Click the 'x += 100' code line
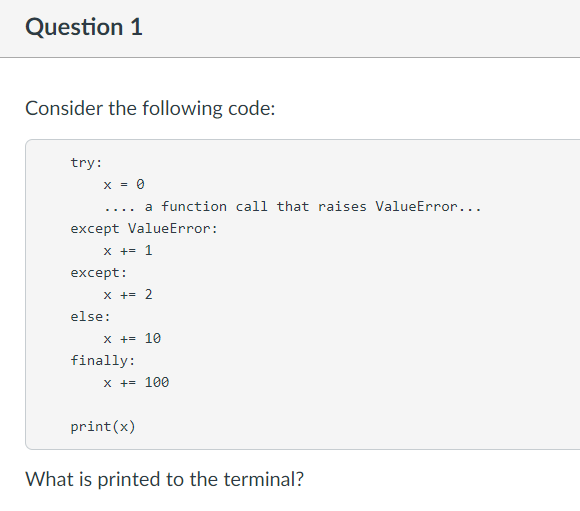The height and width of the screenshot is (511, 580). (136, 383)
